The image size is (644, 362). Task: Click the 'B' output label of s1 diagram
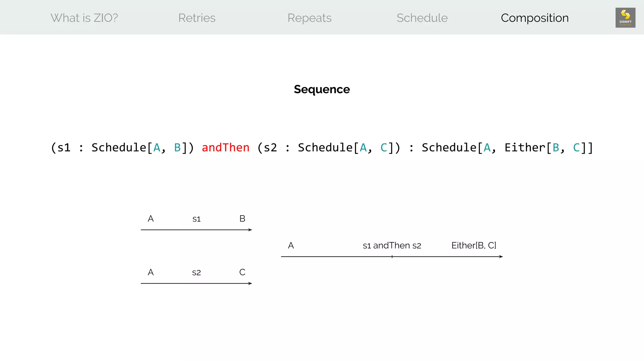242,218
